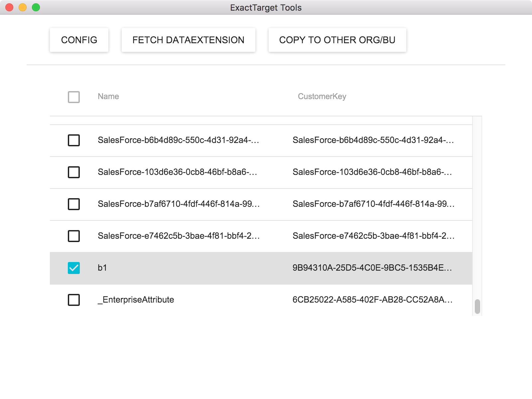This screenshot has height=399, width=532.
Task: Open the CONFIG section
Action: (79, 40)
